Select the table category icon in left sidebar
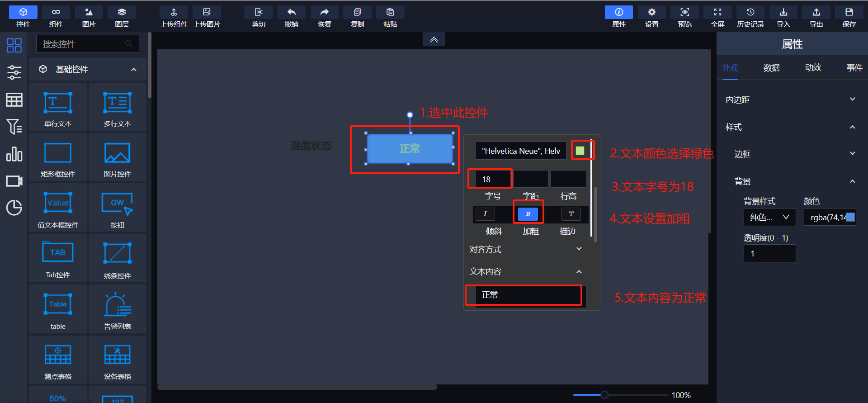 tap(14, 100)
